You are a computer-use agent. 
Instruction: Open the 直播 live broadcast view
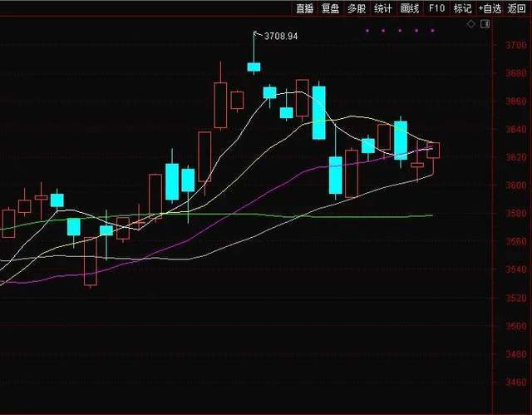tap(305, 8)
